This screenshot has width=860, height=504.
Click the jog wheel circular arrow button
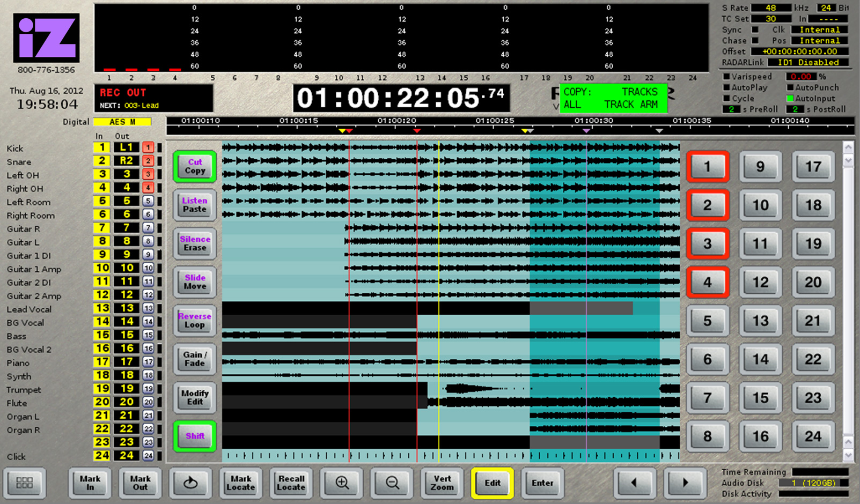(x=190, y=483)
